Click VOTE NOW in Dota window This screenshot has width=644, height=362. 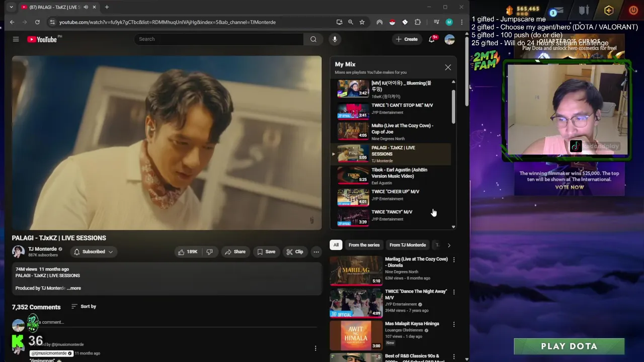[570, 188]
